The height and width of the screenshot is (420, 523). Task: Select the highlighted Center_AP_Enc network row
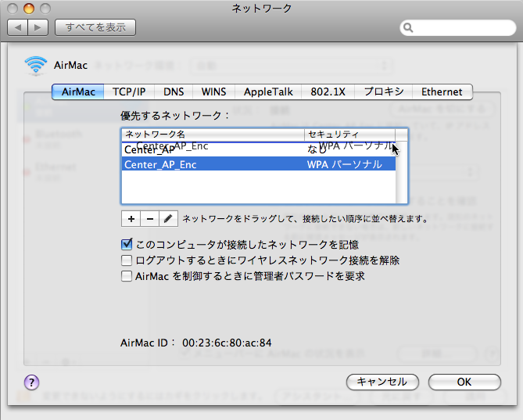[x=259, y=164]
